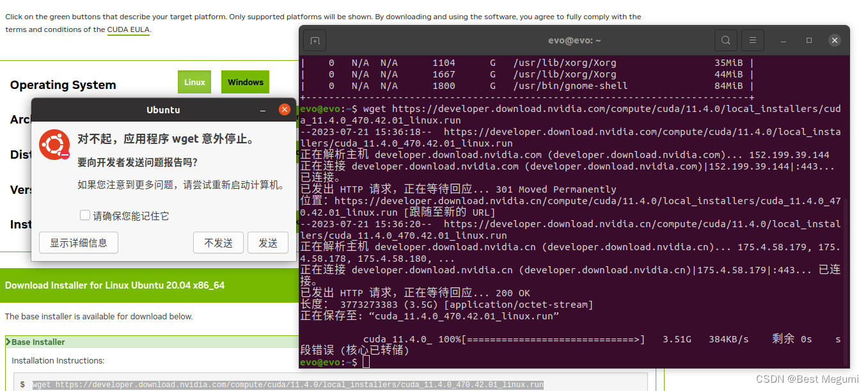The height and width of the screenshot is (391, 868).
Task: Minimize the terminal window
Action: click(783, 40)
